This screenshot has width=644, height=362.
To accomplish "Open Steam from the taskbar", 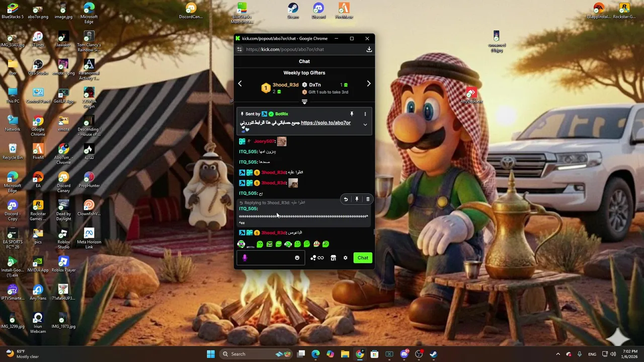I will (433, 354).
